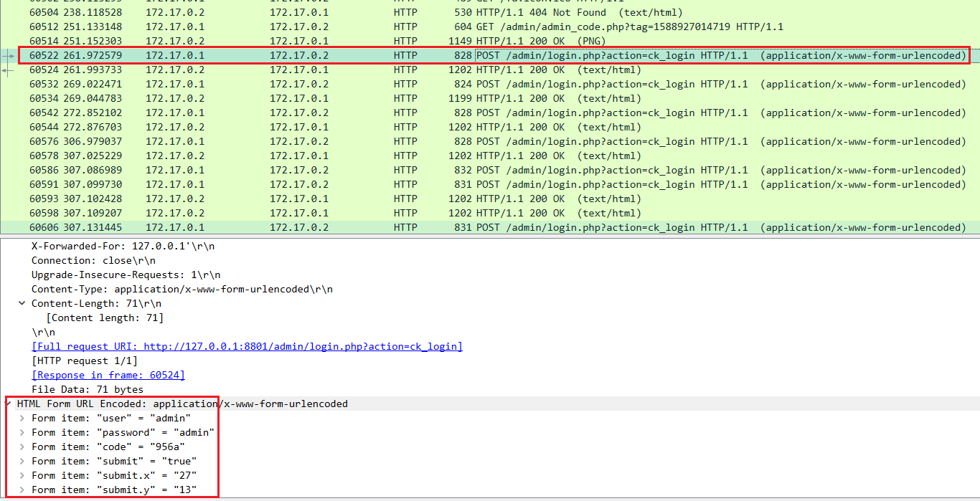This screenshot has width=980, height=501.
Task: Select packet 60512 GET admin_code.php request
Action: click(x=490, y=27)
